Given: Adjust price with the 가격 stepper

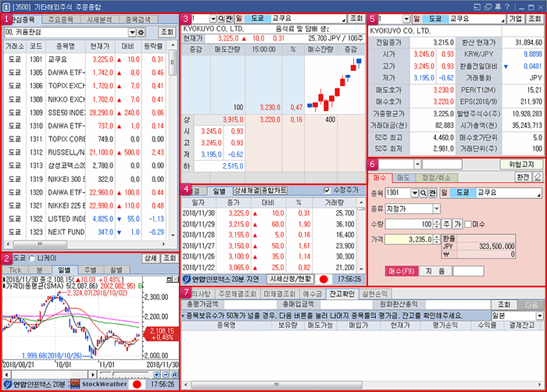Looking at the screenshot, I should point(437,240).
